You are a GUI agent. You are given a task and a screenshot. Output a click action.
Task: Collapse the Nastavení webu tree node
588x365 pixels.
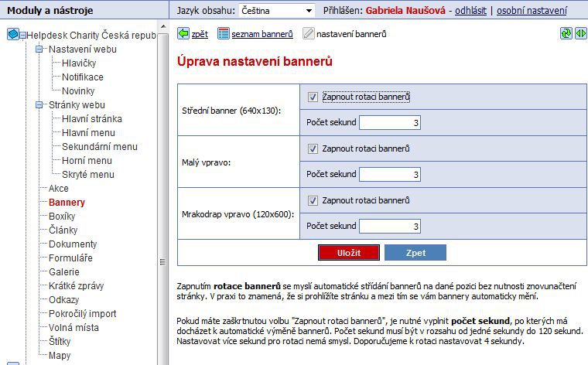[39, 49]
